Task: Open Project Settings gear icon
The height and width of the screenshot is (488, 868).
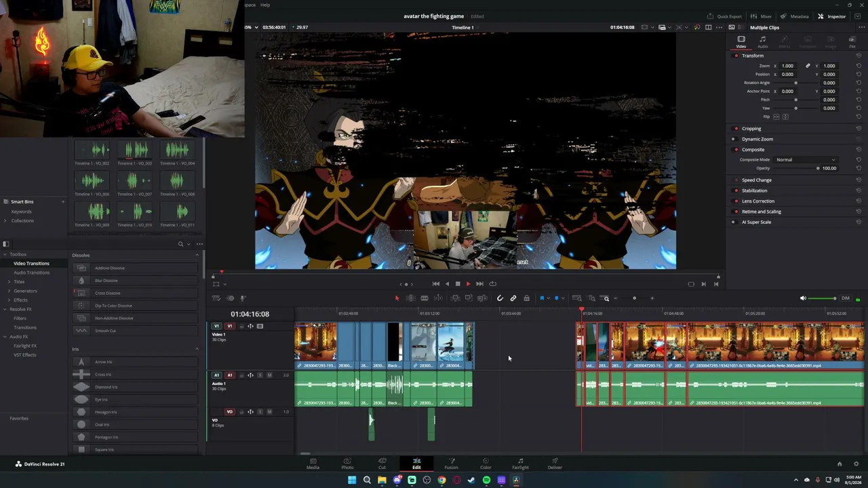Action: click(856, 464)
